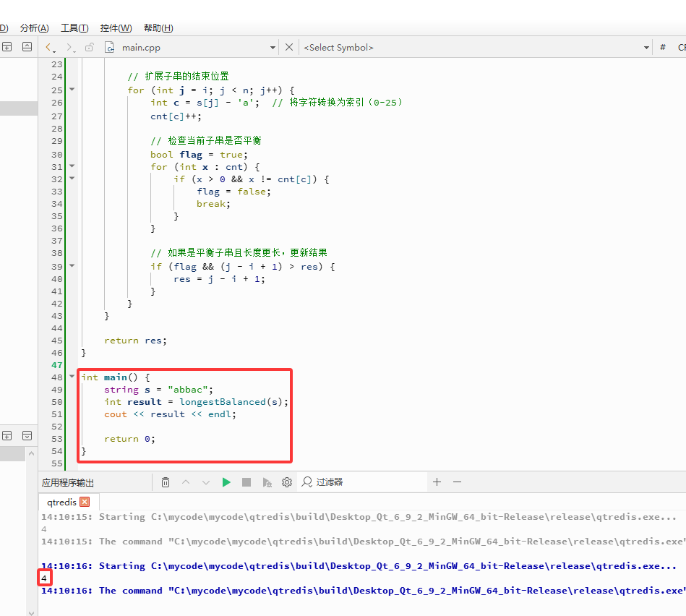
Task: Stop the running application
Action: tap(246, 482)
